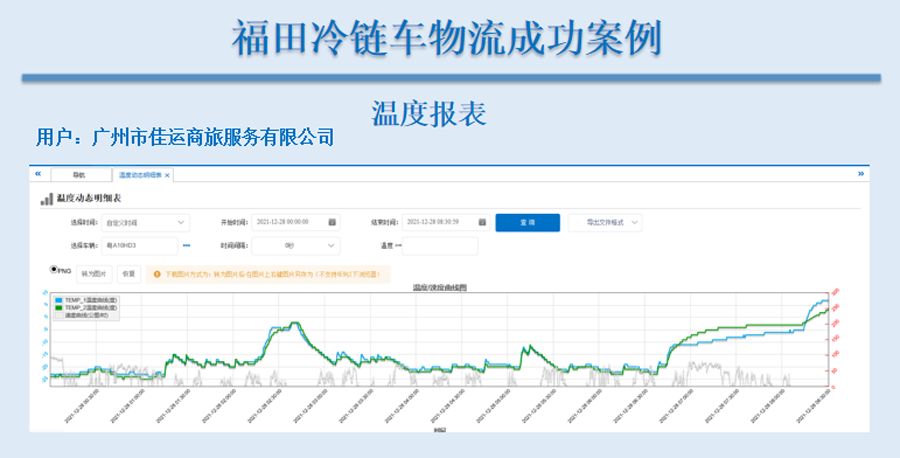The image size is (900, 458).
Task: Click the three-dots vehicle picker icon
Action: [187, 246]
